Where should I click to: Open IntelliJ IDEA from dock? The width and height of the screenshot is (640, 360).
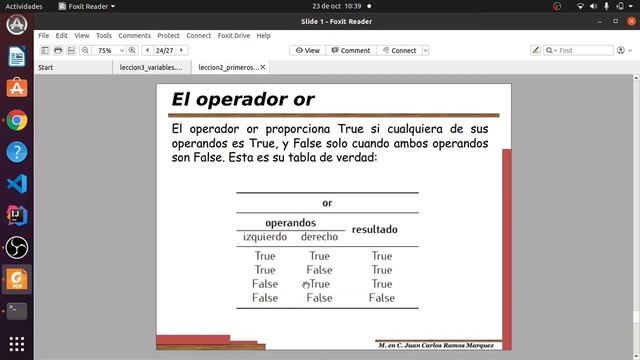tap(17, 216)
